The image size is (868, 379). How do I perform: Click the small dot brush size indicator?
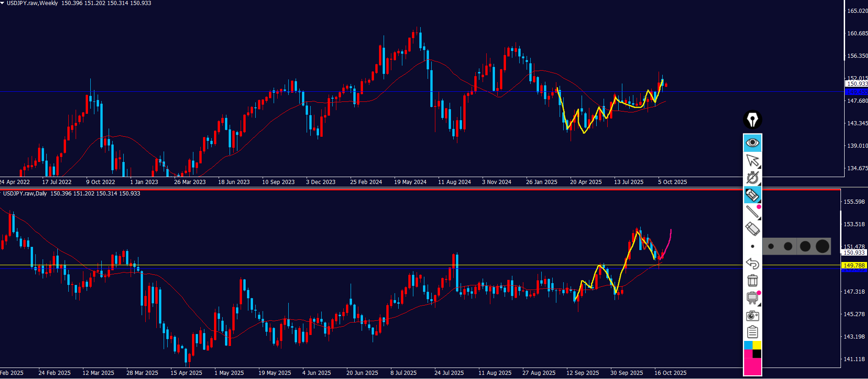pyautogui.click(x=752, y=246)
